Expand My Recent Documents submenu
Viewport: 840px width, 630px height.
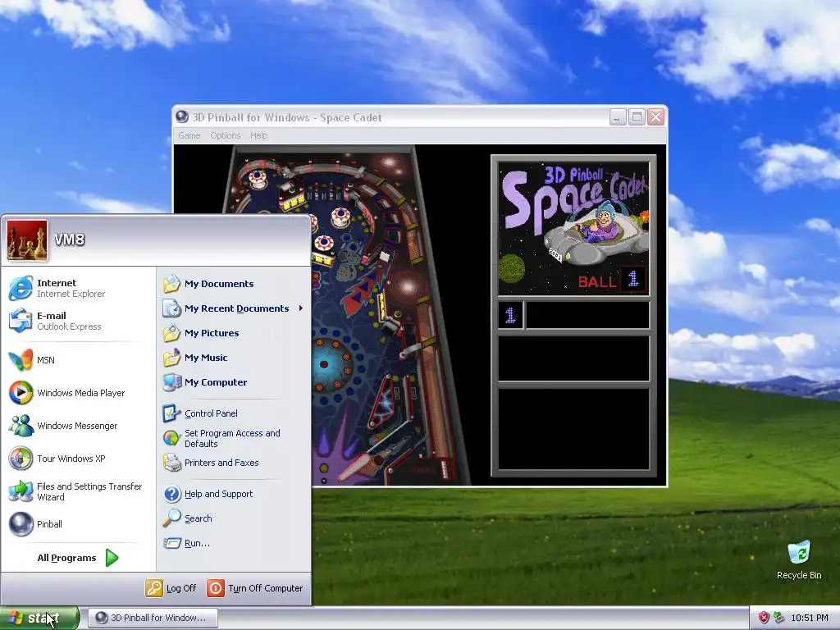coord(234,308)
